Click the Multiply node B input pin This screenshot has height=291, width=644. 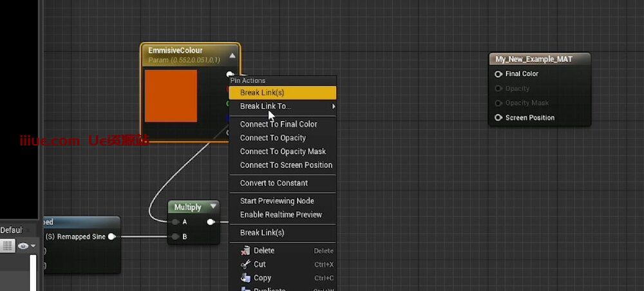coord(175,237)
